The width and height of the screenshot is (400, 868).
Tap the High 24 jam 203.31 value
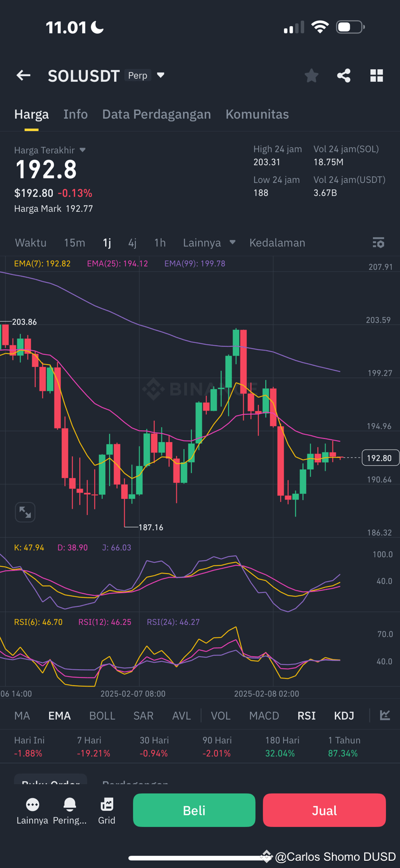click(267, 162)
